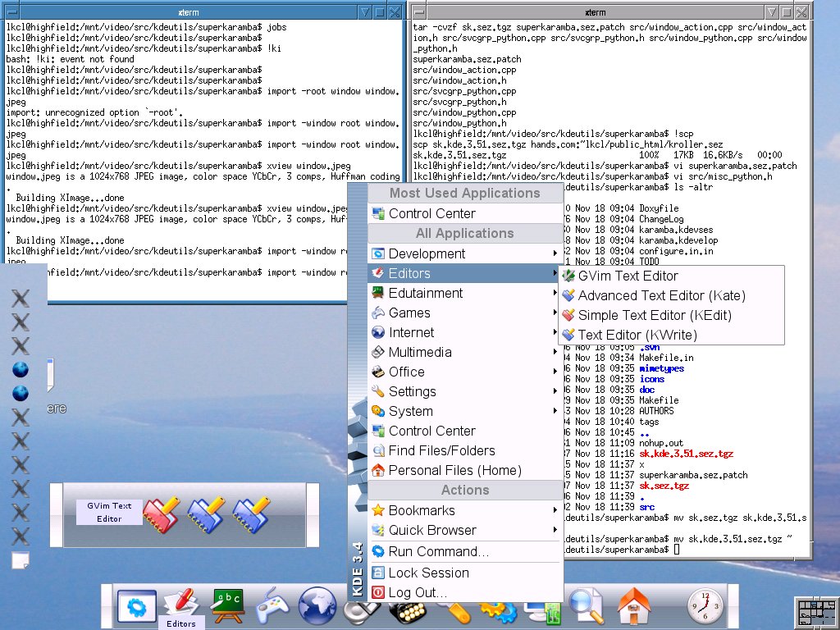The image size is (840, 630).
Task: Click the Control Center monitor icon in the dock
Action: [543, 613]
